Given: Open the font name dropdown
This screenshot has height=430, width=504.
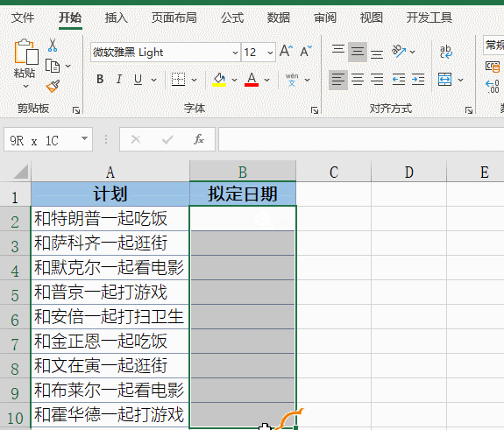Looking at the screenshot, I should (x=235, y=52).
